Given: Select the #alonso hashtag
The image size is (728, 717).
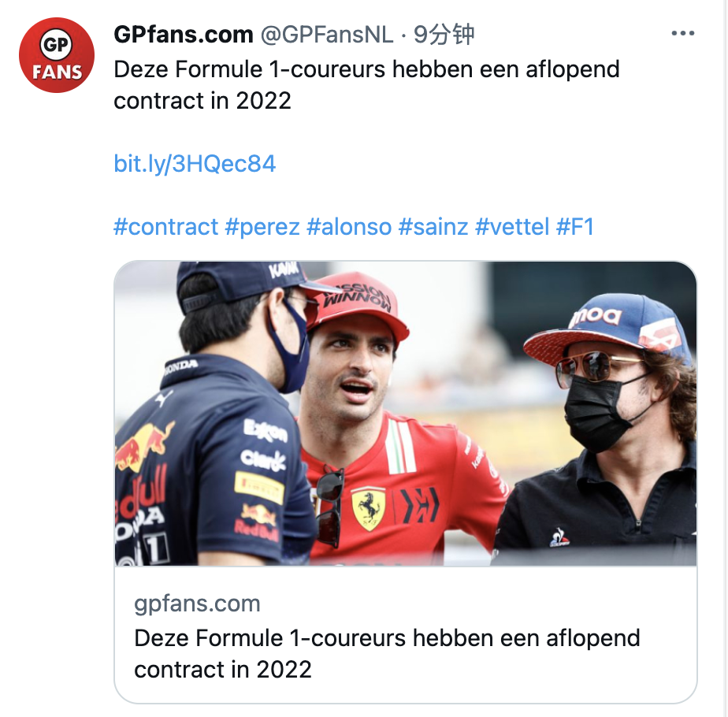Looking at the screenshot, I should 348,227.
